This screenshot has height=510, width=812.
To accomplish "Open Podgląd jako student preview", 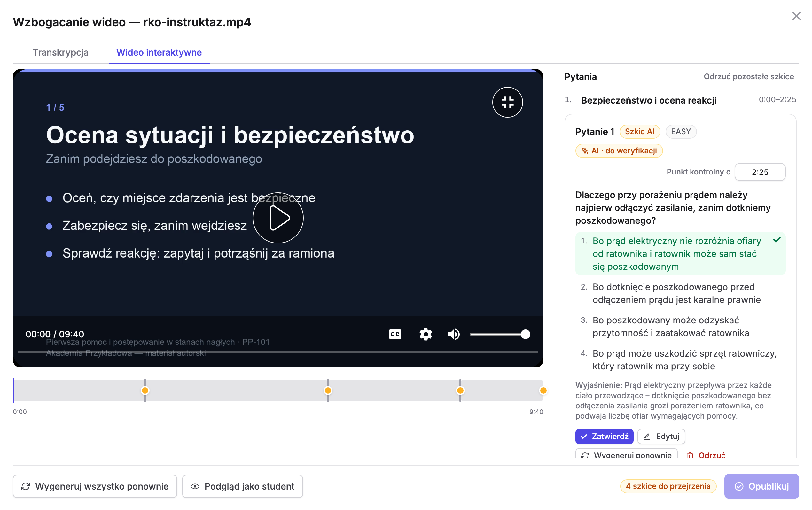I will pos(242,486).
